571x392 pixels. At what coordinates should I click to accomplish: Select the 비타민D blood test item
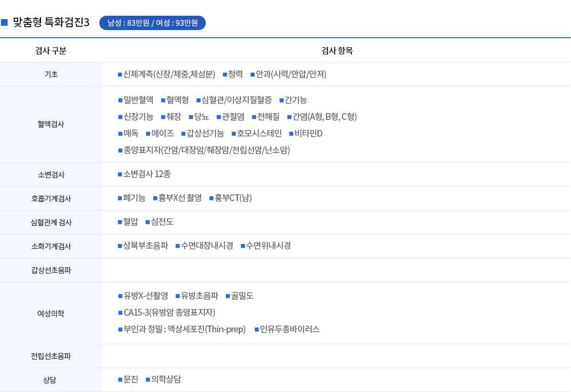(x=308, y=133)
